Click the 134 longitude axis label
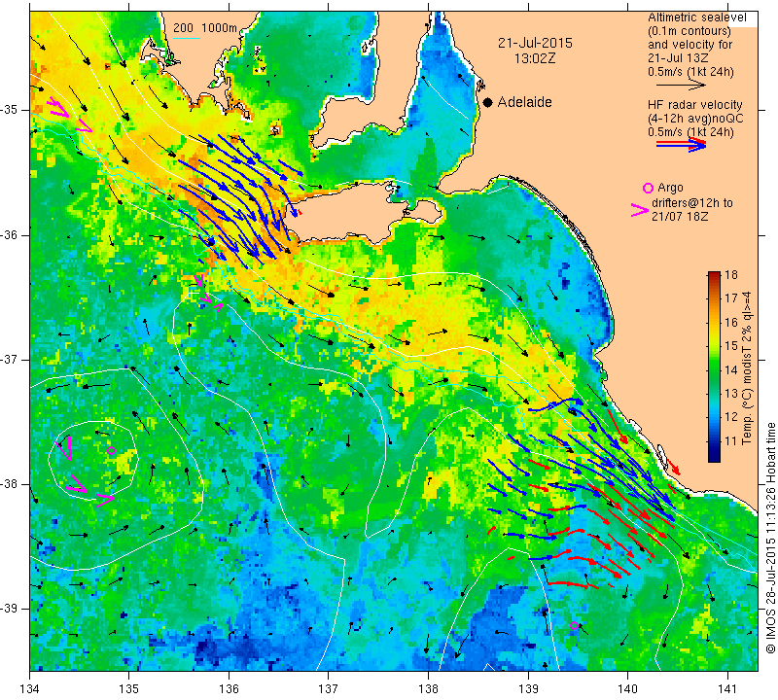The image size is (778, 700). (30, 688)
